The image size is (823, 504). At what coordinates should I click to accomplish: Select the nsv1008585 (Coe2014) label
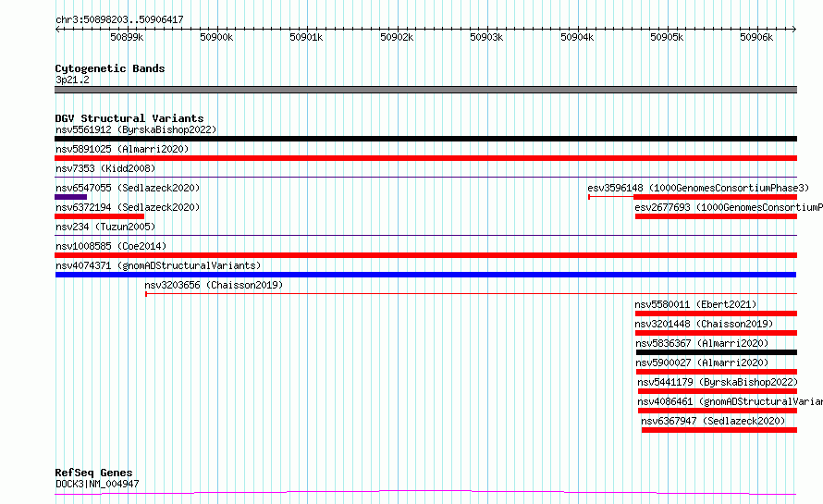[111, 246]
